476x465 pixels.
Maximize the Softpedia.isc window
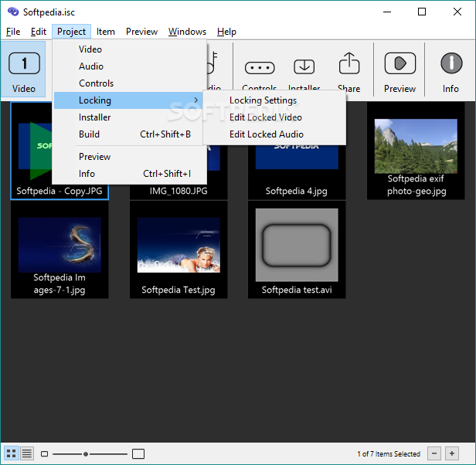422,12
